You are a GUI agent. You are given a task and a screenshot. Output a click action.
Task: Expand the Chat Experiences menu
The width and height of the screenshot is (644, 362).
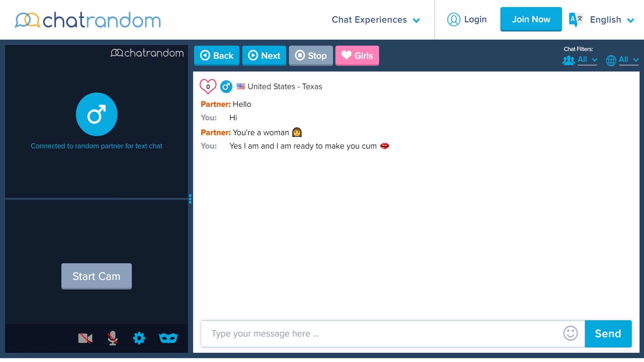376,20
